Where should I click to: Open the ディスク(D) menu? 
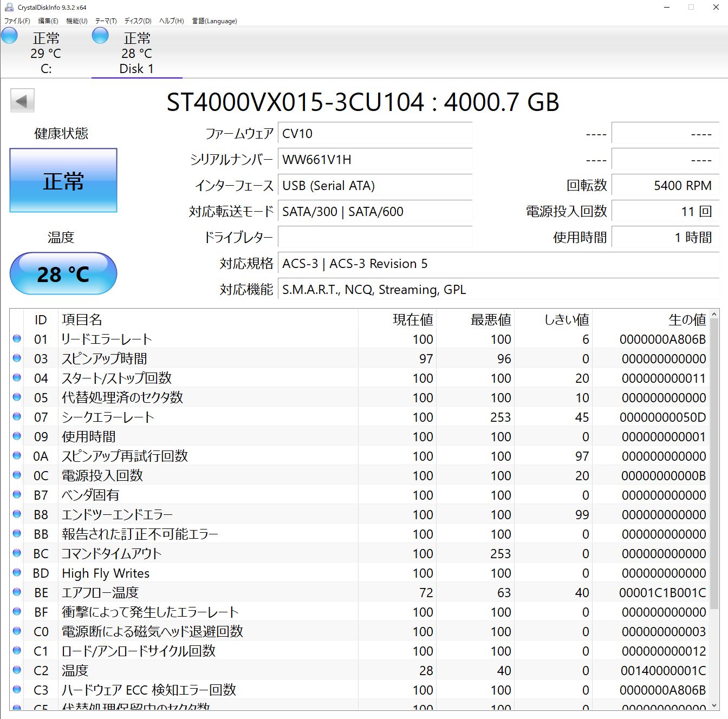click(138, 21)
